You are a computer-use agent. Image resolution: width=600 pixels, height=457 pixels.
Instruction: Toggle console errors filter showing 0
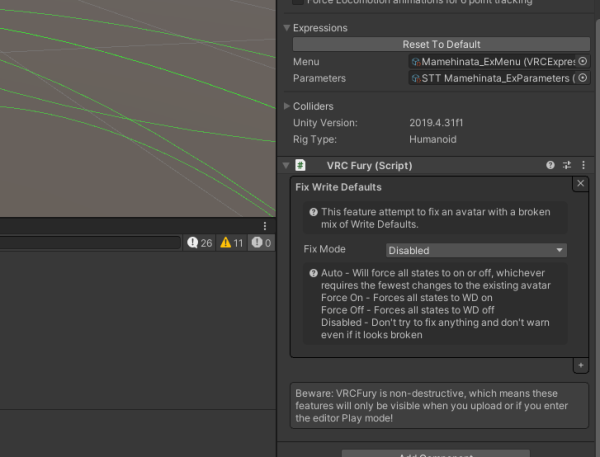(262, 243)
